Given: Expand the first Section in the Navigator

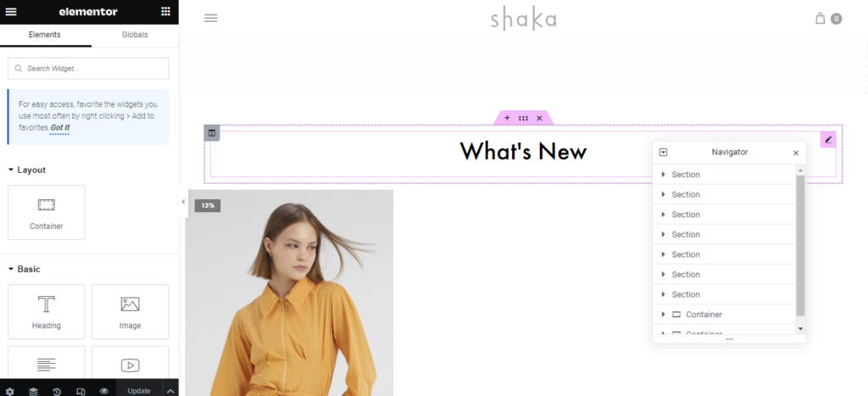Looking at the screenshot, I should (663, 175).
